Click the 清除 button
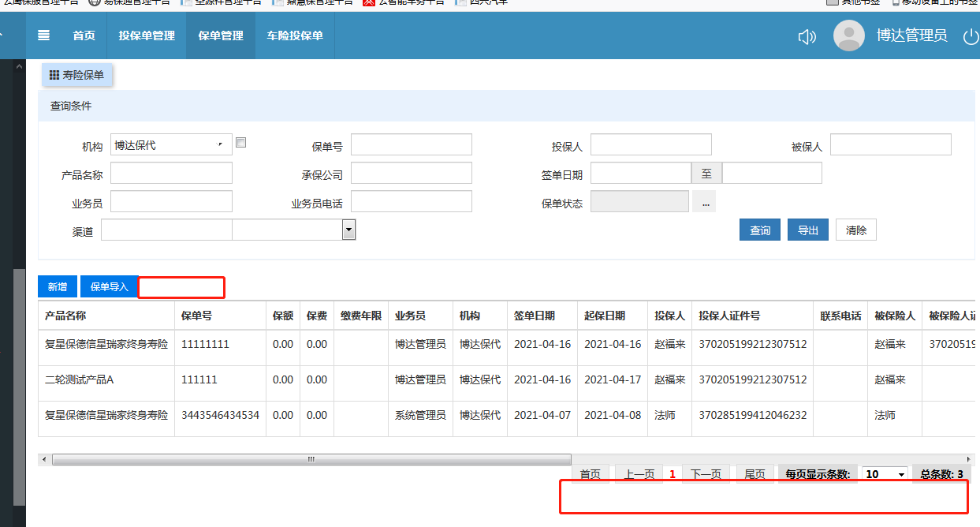980x527 pixels. [x=856, y=230]
